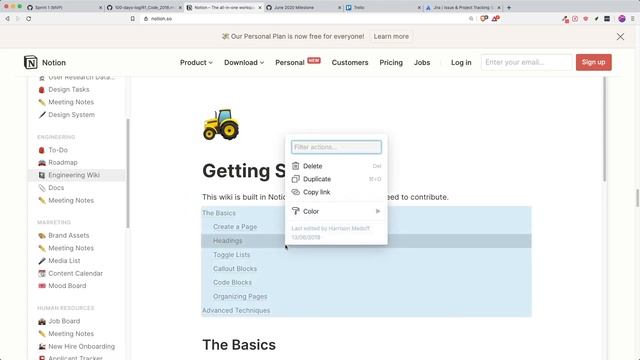Click the Duplicate icon in the context menu
The height and width of the screenshot is (360, 640).
(296, 179)
